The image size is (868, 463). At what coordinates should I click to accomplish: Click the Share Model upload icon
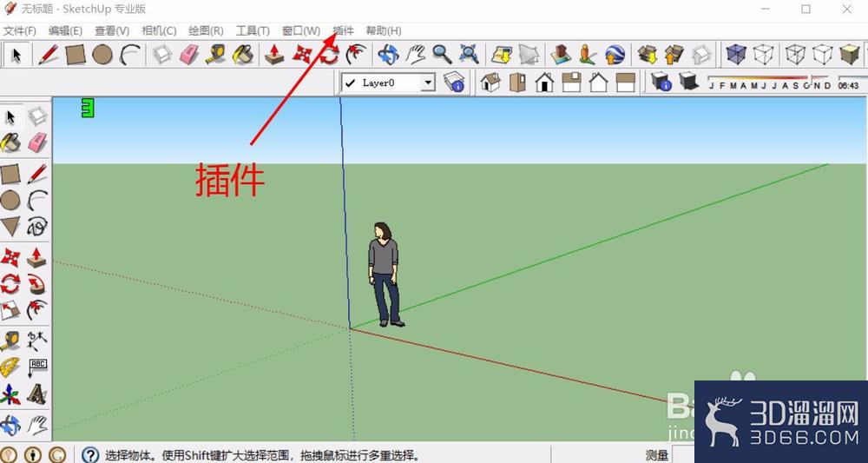pyautogui.click(x=674, y=54)
